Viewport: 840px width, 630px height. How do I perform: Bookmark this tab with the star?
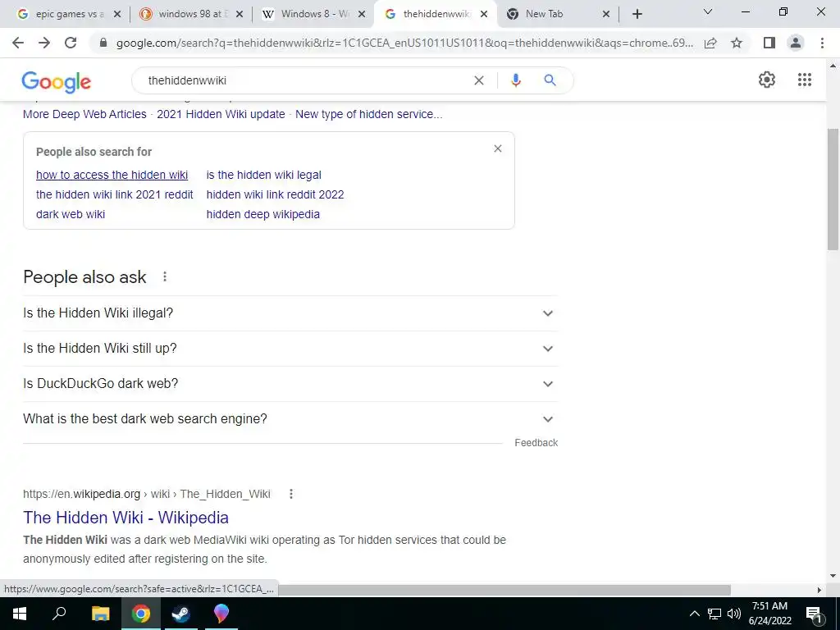(737, 43)
